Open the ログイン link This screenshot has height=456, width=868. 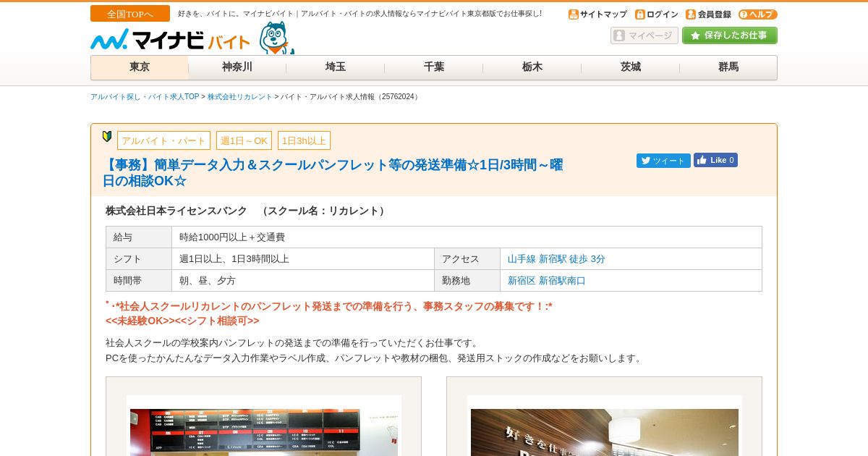pos(663,14)
